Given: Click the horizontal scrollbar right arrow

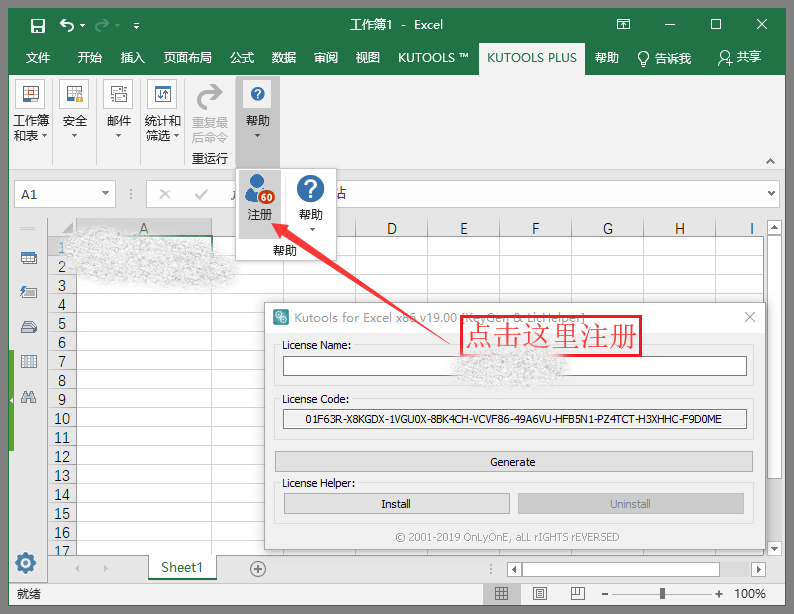Looking at the screenshot, I should 758,569.
